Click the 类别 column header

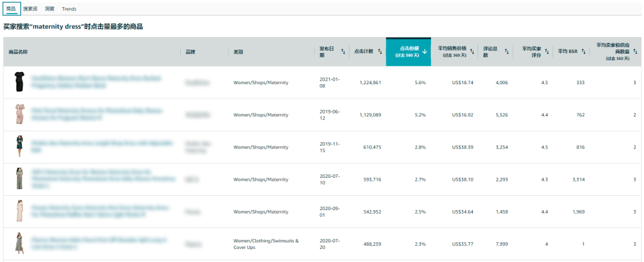tap(238, 52)
